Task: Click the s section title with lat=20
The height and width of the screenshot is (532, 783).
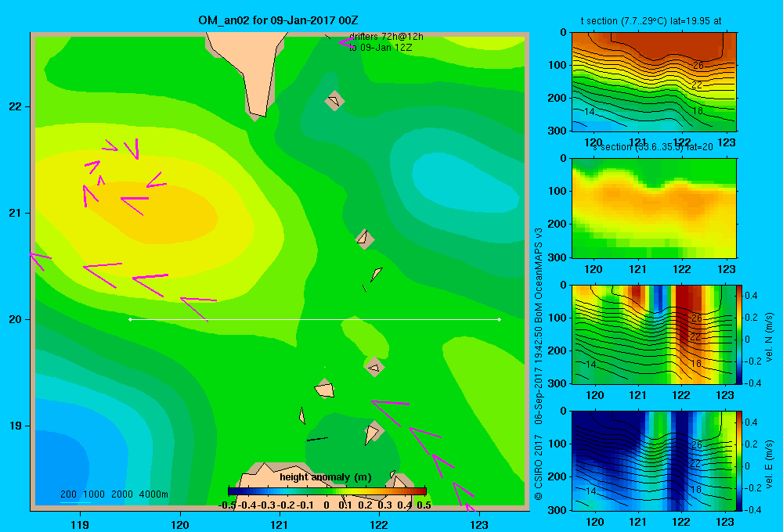Action: click(x=653, y=147)
